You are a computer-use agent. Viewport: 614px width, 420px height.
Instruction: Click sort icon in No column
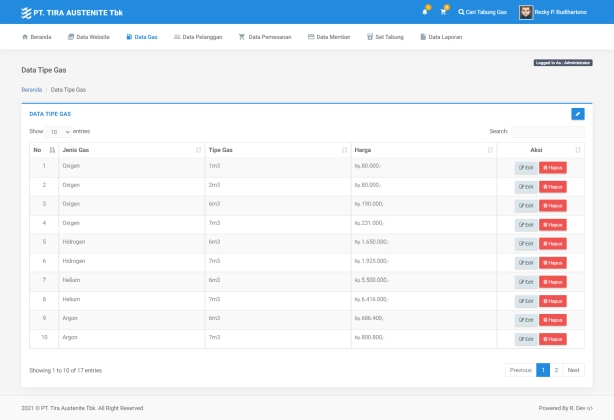point(52,150)
